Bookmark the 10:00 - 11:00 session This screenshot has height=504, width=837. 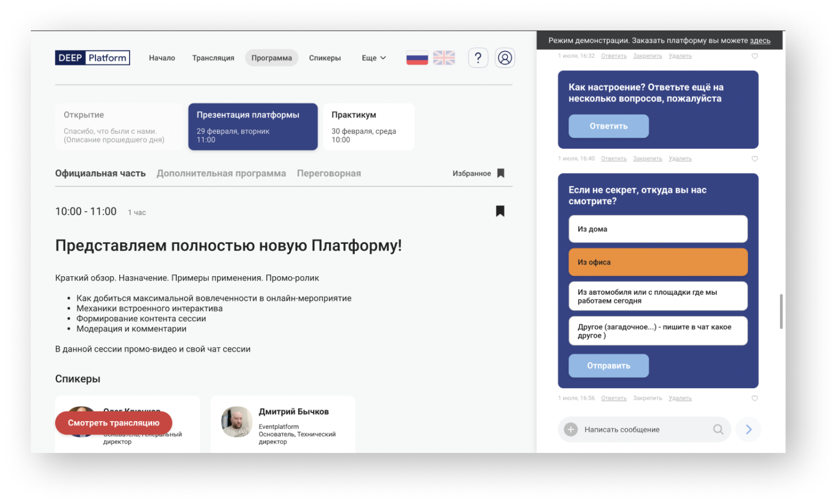coord(500,211)
